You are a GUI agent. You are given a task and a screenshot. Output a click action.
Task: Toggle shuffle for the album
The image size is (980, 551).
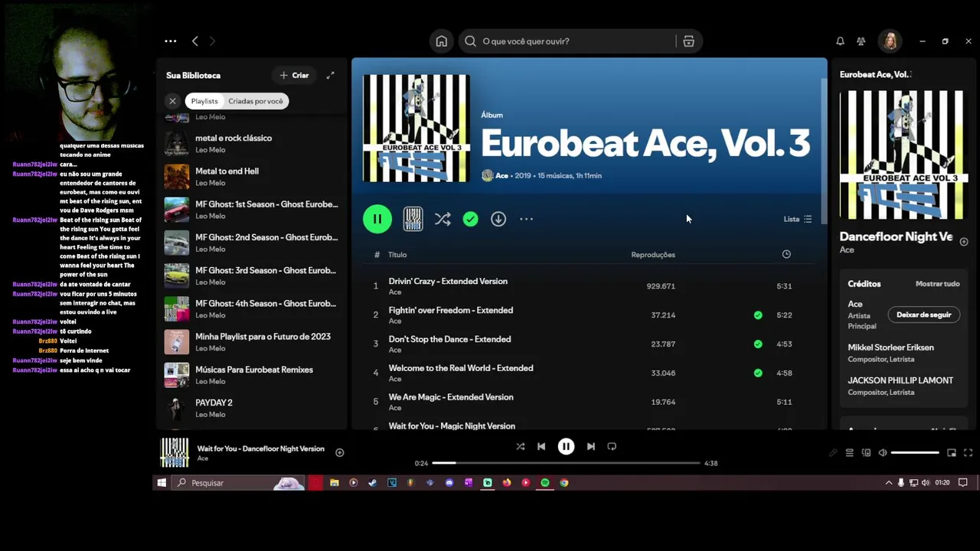443,219
